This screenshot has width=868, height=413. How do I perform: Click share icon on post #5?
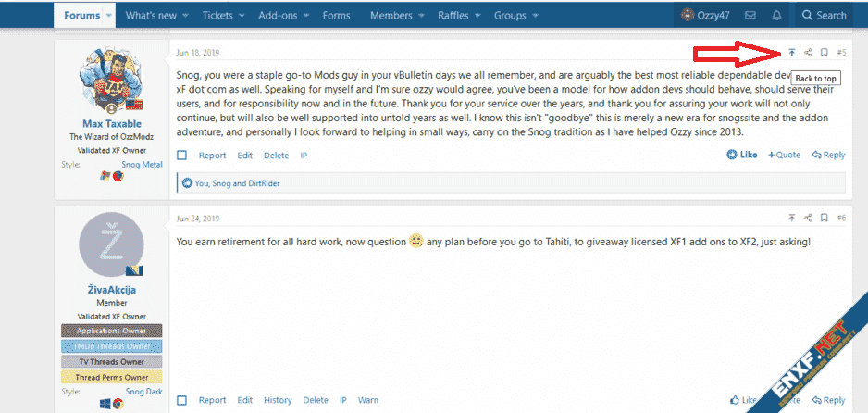tap(808, 53)
